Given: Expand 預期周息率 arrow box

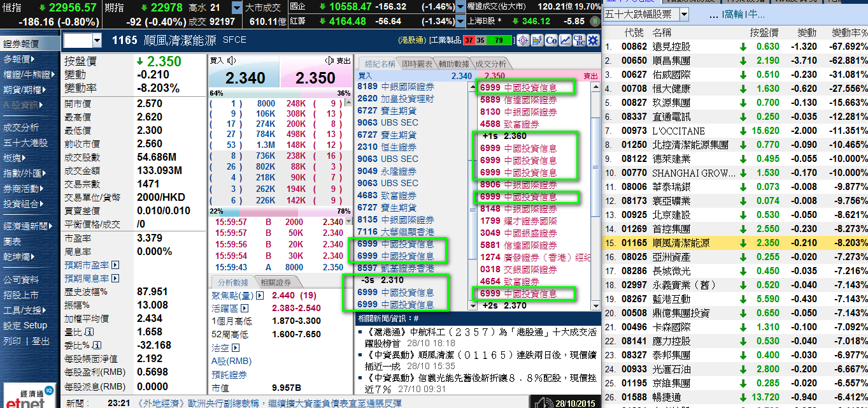Looking at the screenshot, I should click(x=115, y=278).
